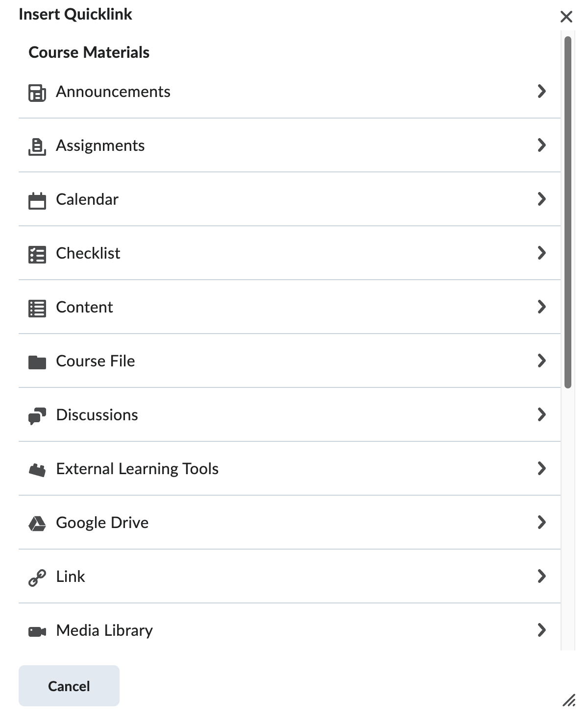
Task: Open the Assignments quicklink option
Action: pyautogui.click(x=100, y=145)
